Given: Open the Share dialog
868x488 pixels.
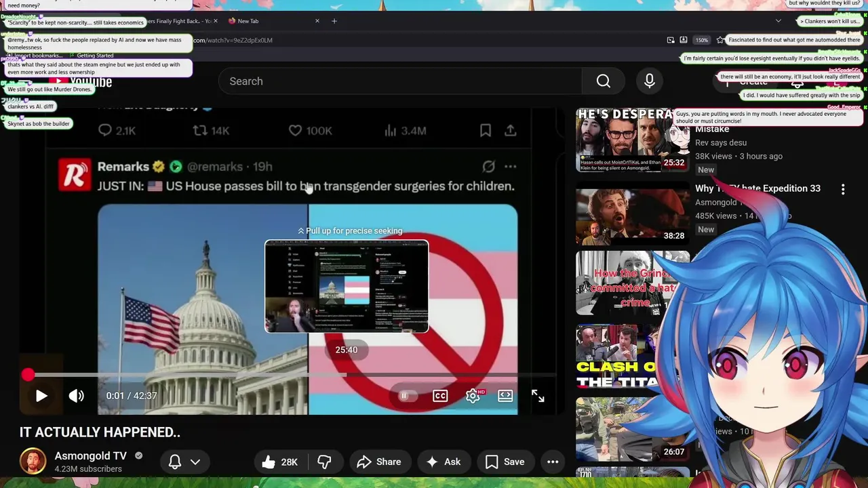Looking at the screenshot, I should tap(379, 462).
